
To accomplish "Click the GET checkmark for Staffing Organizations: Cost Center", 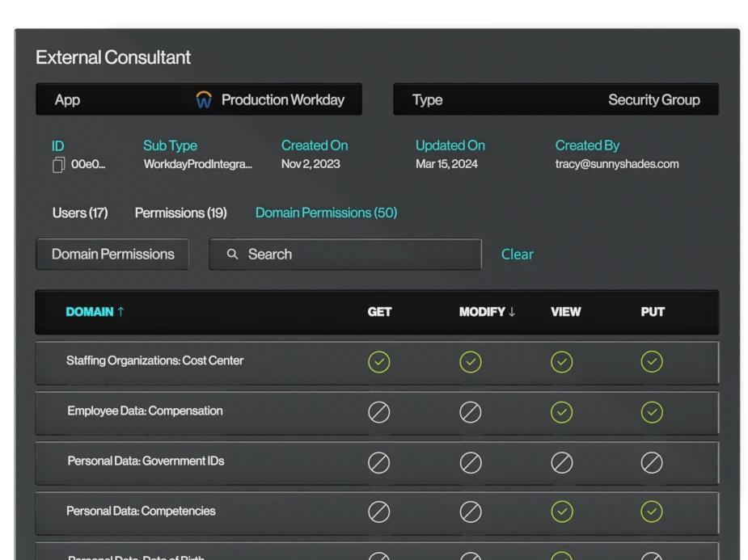I will pyautogui.click(x=379, y=362).
